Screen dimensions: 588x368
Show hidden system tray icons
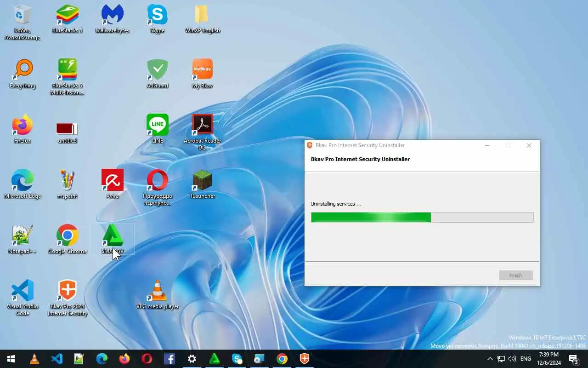(x=490, y=359)
